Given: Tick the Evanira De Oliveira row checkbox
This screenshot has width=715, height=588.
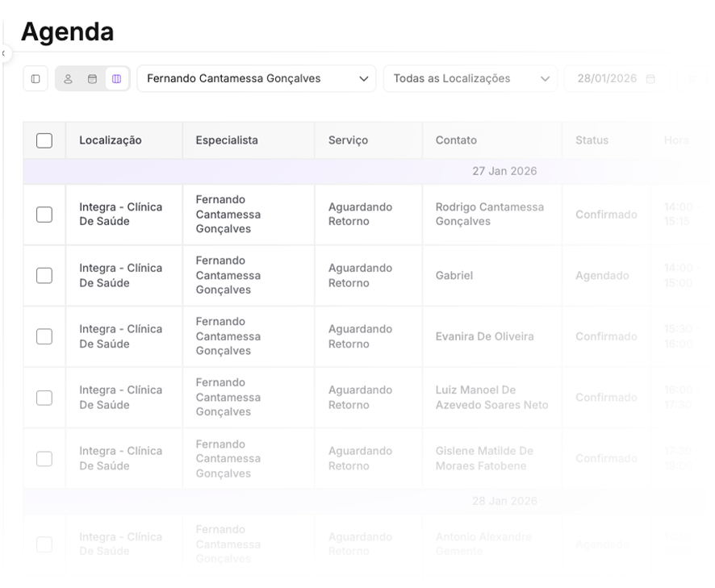Looking at the screenshot, I should point(44,336).
